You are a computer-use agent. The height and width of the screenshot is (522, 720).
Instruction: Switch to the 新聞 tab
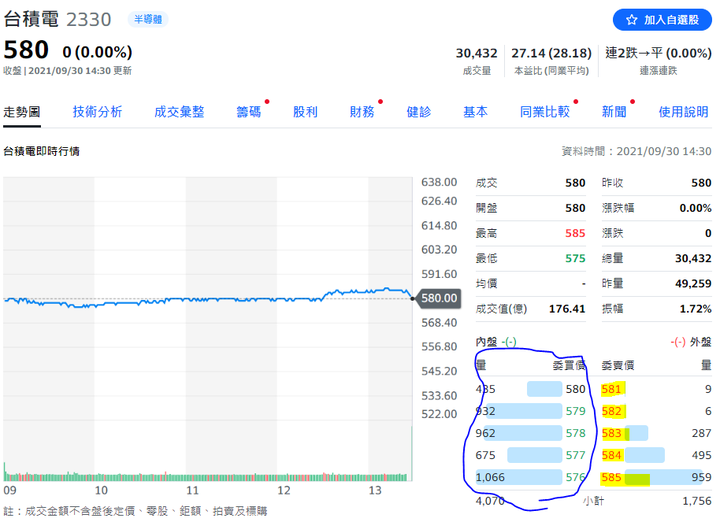[614, 112]
